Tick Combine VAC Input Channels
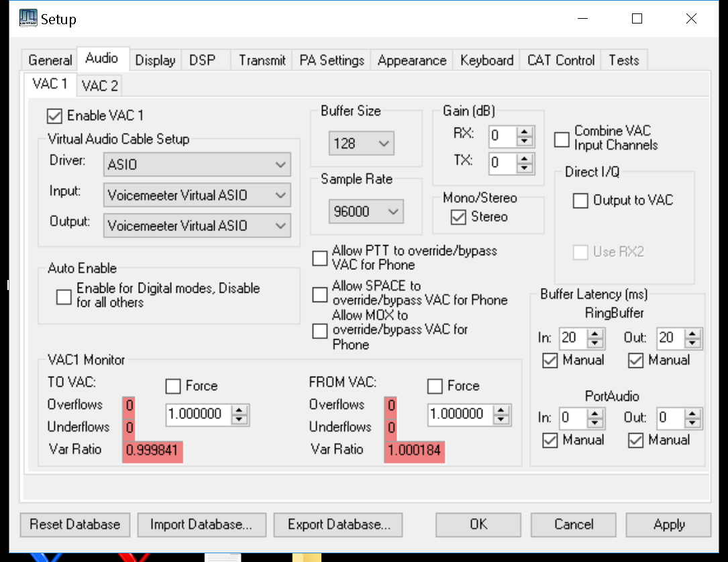Image resolution: width=728 pixels, height=562 pixels. 562,139
